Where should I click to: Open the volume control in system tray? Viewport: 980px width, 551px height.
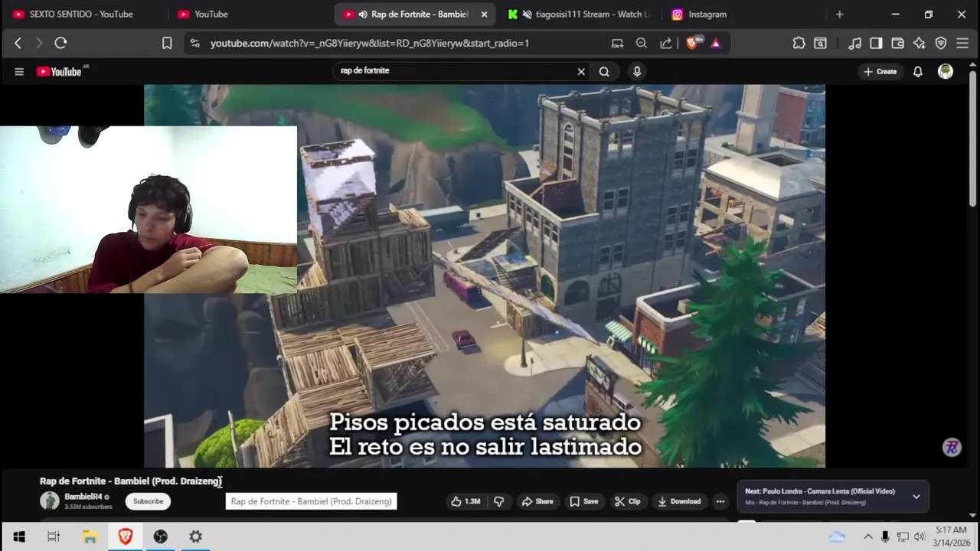[920, 536]
